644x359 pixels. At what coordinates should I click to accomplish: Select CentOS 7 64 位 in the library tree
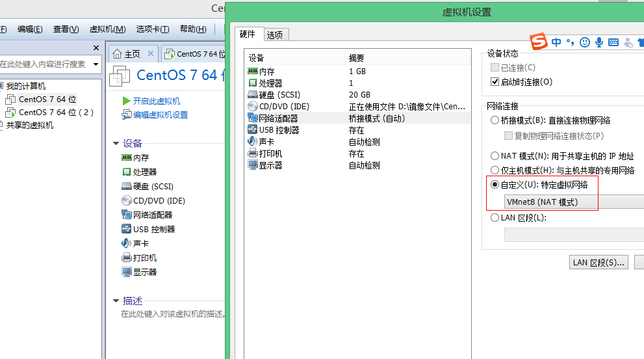[x=47, y=99]
